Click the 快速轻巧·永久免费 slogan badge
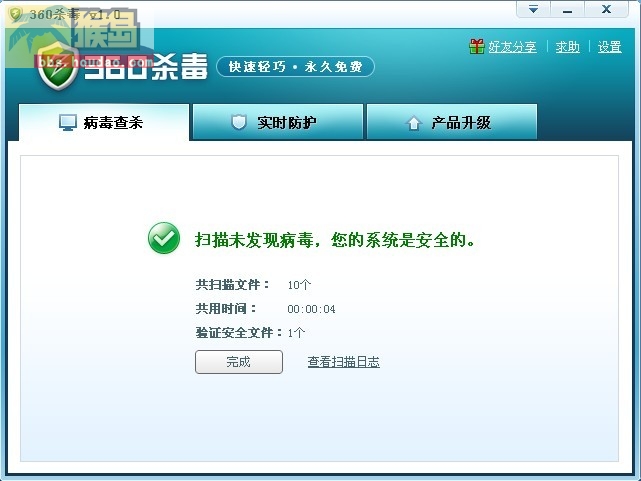 (x=295, y=67)
